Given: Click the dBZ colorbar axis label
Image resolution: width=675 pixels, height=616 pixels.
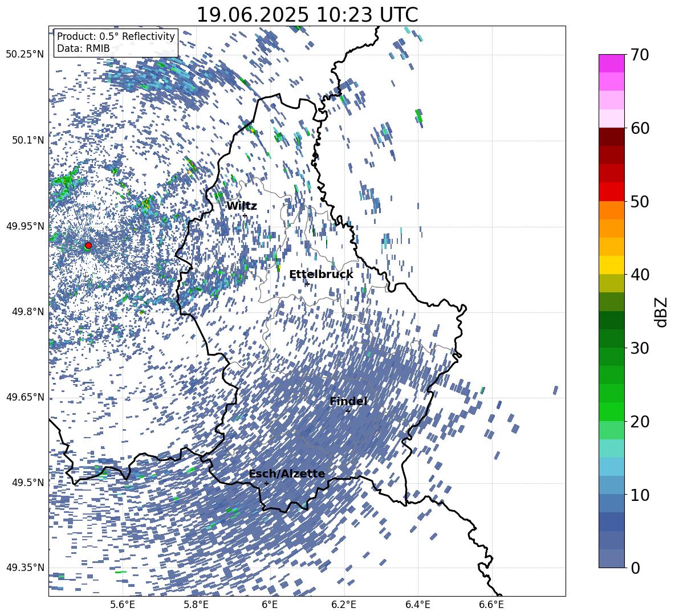Looking at the screenshot, I should point(661,312).
